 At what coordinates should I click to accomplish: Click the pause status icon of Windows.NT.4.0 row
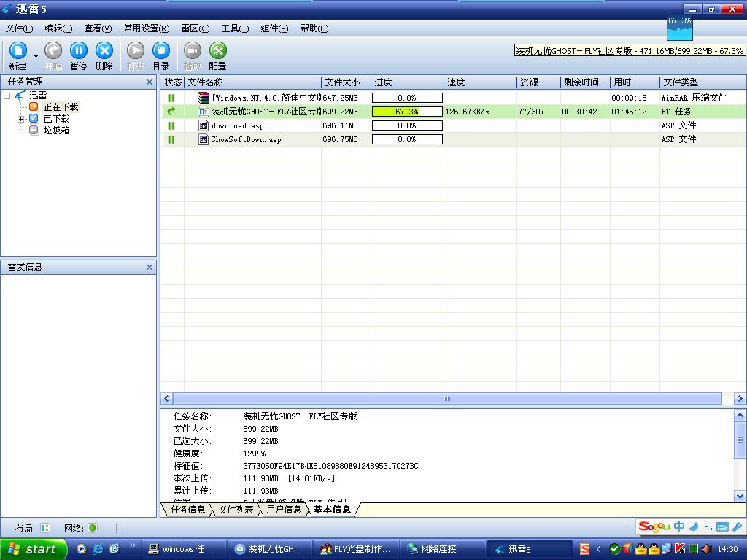(171, 98)
